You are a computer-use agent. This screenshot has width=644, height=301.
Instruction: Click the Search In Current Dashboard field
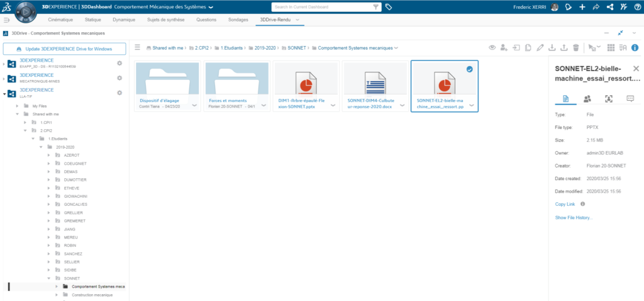(x=322, y=7)
